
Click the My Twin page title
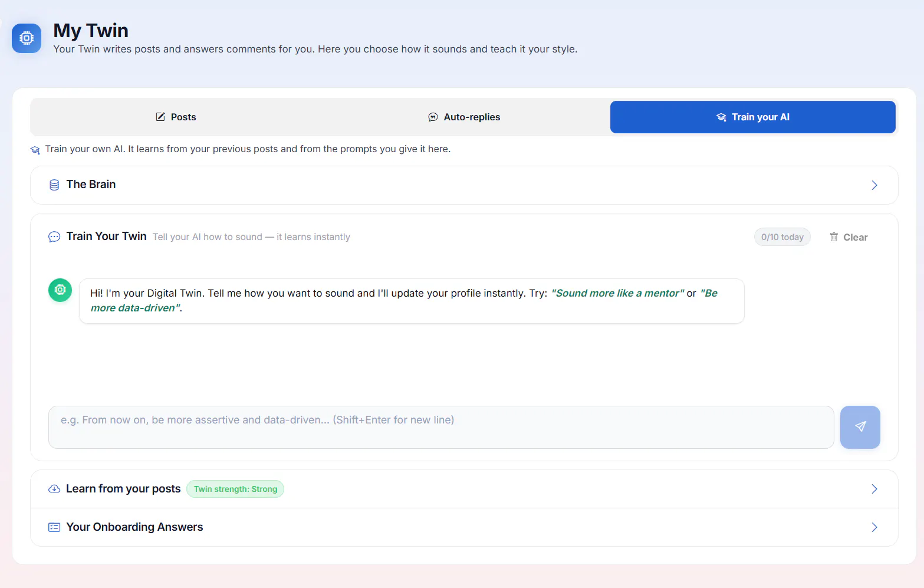pos(91,31)
